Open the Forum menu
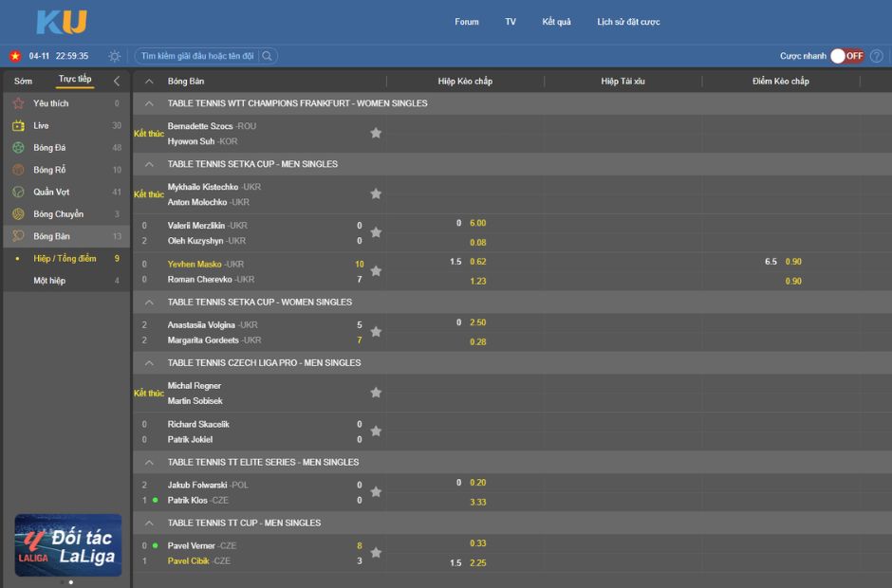892x588 pixels. pyautogui.click(x=467, y=22)
